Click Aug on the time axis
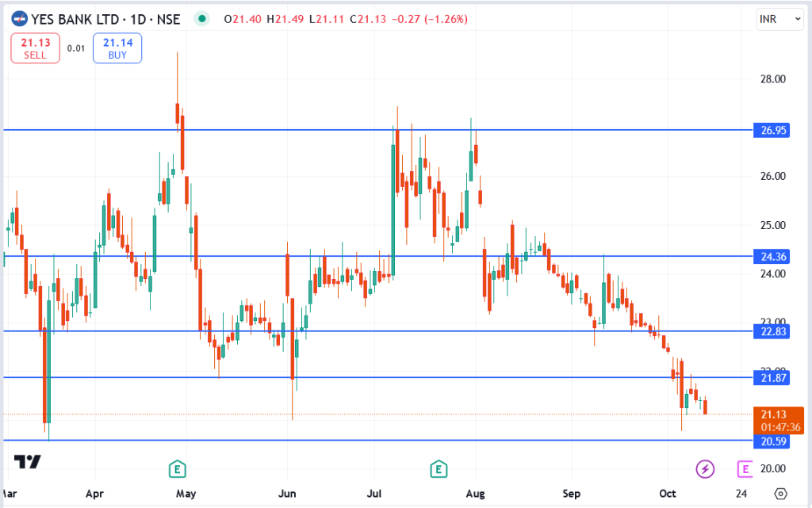 (476, 494)
